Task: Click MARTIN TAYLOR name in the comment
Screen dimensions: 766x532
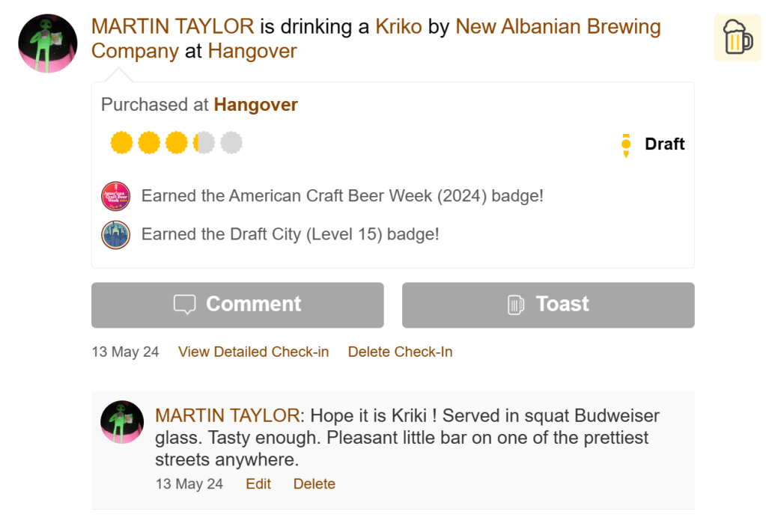Action: [227, 415]
